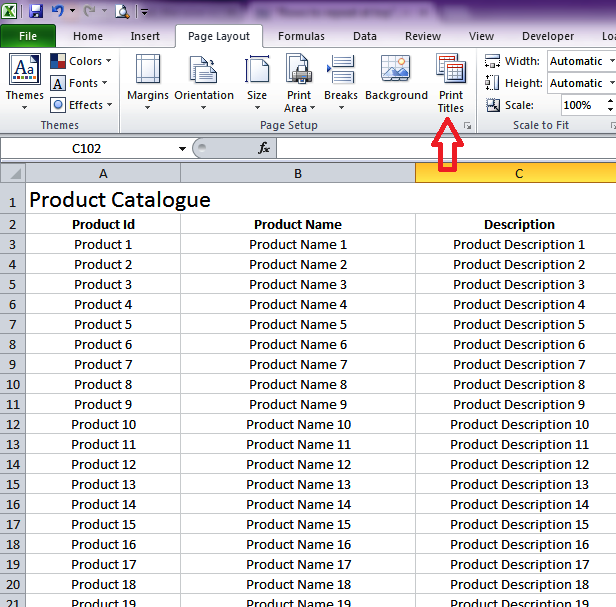Screen dimensions: 616x607
Task: Expand the theme Fonts dropdown
Action: [79, 83]
